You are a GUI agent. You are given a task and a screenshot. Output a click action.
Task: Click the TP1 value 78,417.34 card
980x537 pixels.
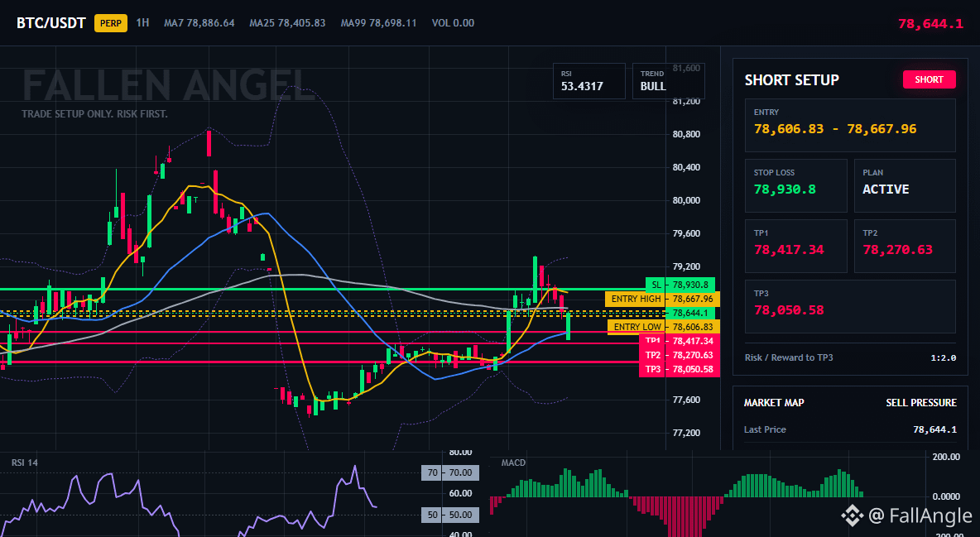(x=795, y=246)
